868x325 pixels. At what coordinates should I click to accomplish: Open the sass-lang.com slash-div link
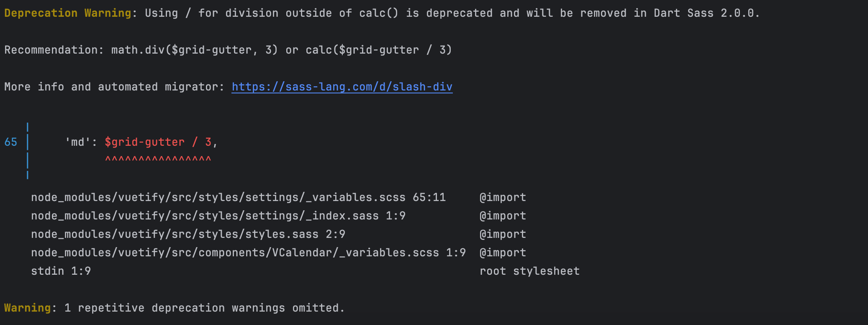[x=342, y=87]
